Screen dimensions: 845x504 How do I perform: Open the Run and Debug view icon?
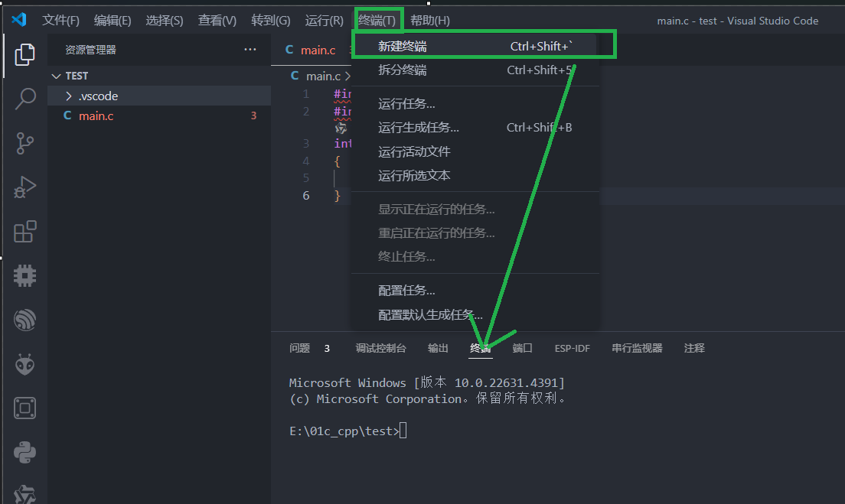[24, 187]
